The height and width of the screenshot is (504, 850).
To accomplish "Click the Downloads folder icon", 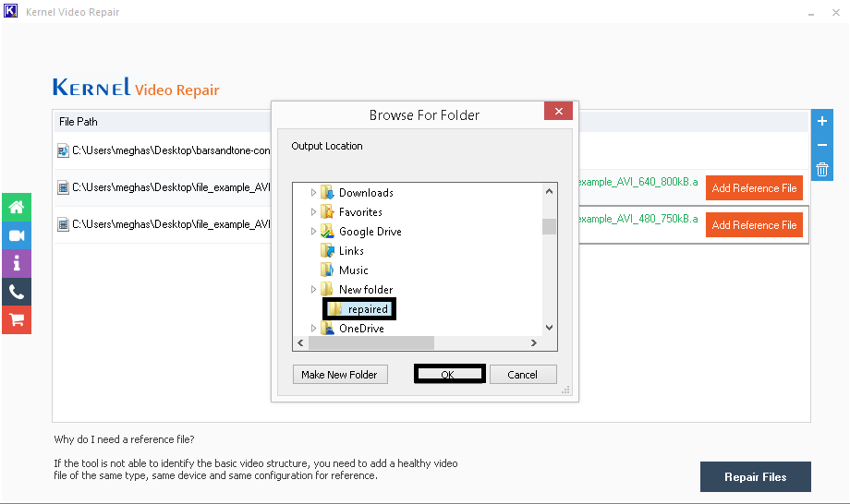I will point(327,192).
